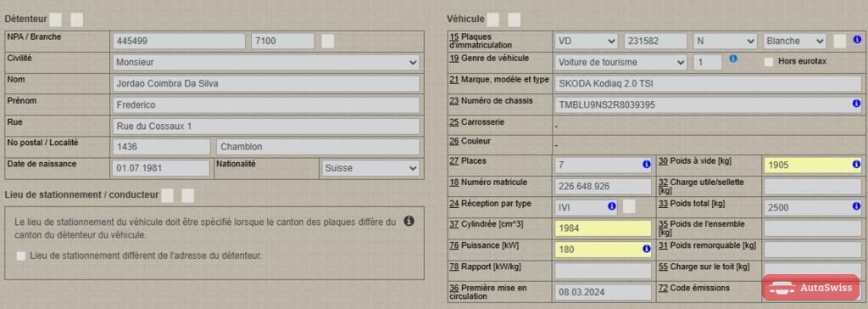Image resolution: width=868 pixels, height=309 pixels.
Task: Click the empty Charge utile/sellette field
Action: pos(813,186)
